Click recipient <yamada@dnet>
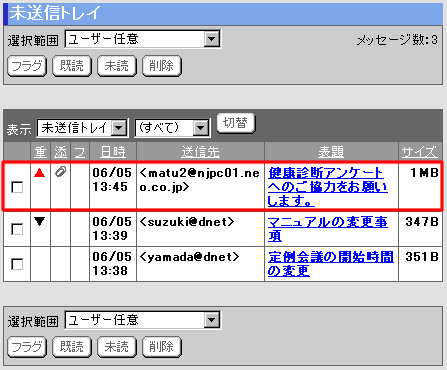Viewport: 447px width, 370px height. coord(189,257)
